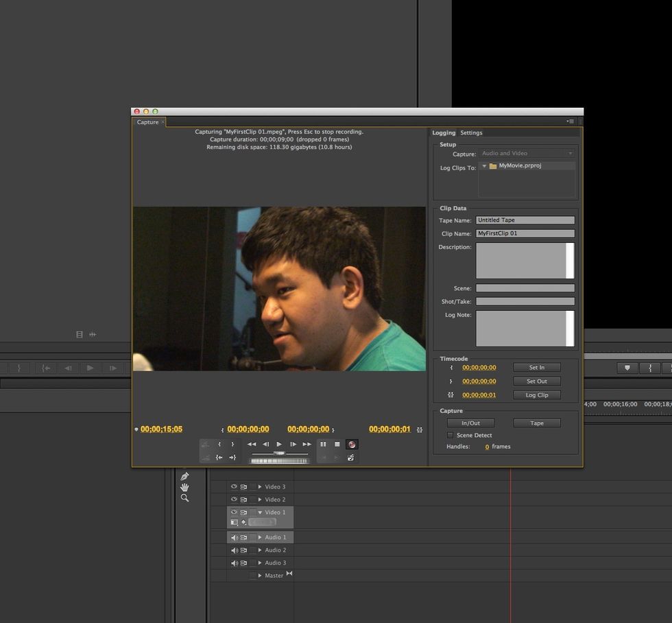672x623 pixels.
Task: Click the red Record button in Capture
Action: pyautogui.click(x=352, y=445)
